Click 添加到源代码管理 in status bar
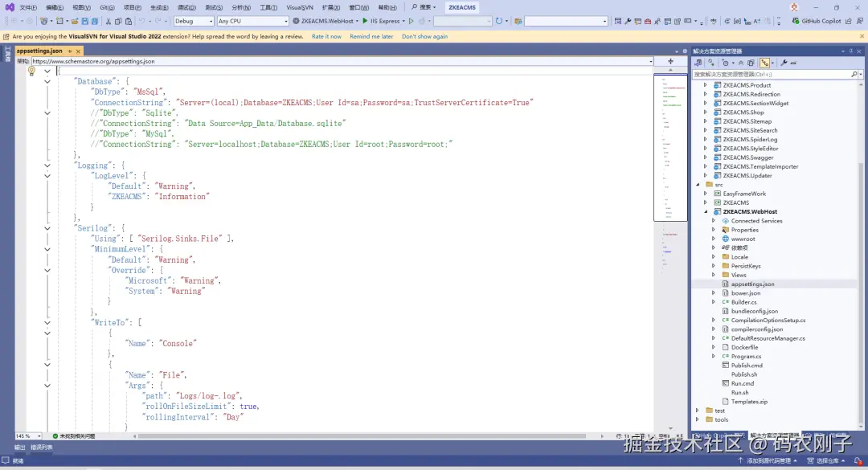Viewport: 868px width, 470px height. coord(768,460)
